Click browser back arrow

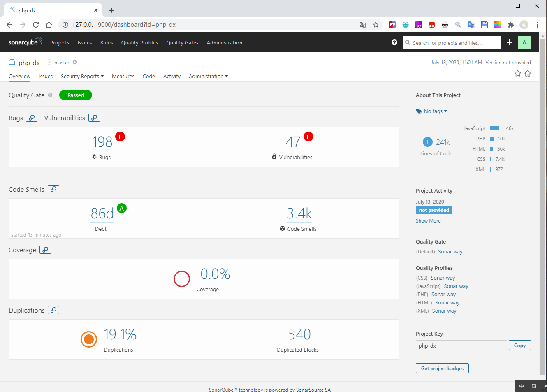pos(9,25)
